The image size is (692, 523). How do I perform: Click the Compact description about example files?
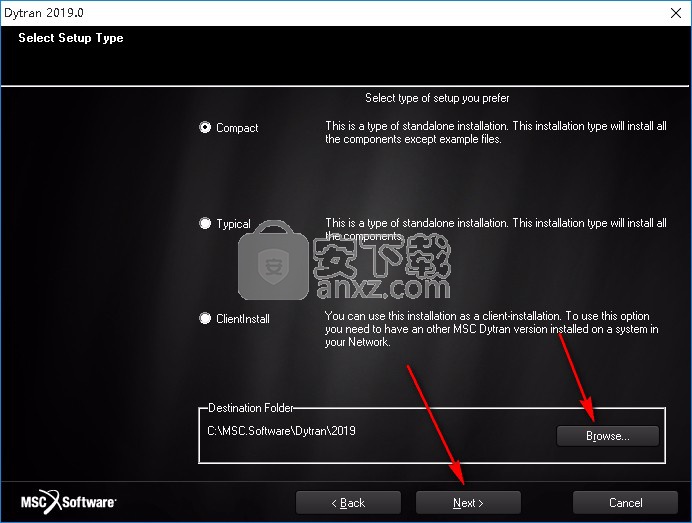click(496, 132)
